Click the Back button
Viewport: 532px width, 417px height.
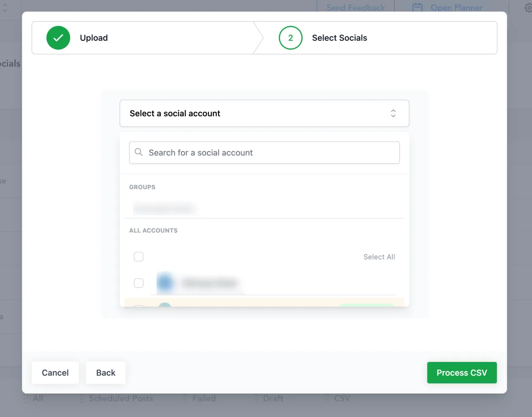coord(106,373)
